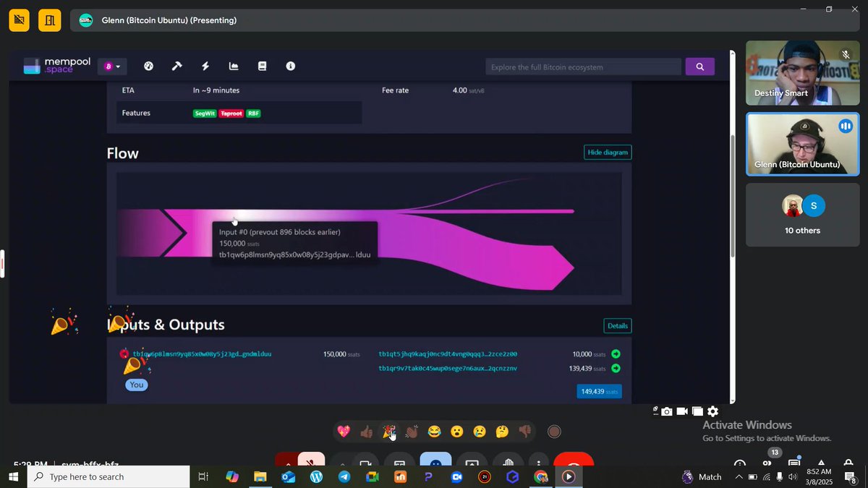The height and width of the screenshot is (488, 868).
Task: Click green arrow next to 10,000 sats output
Action: click(616, 354)
